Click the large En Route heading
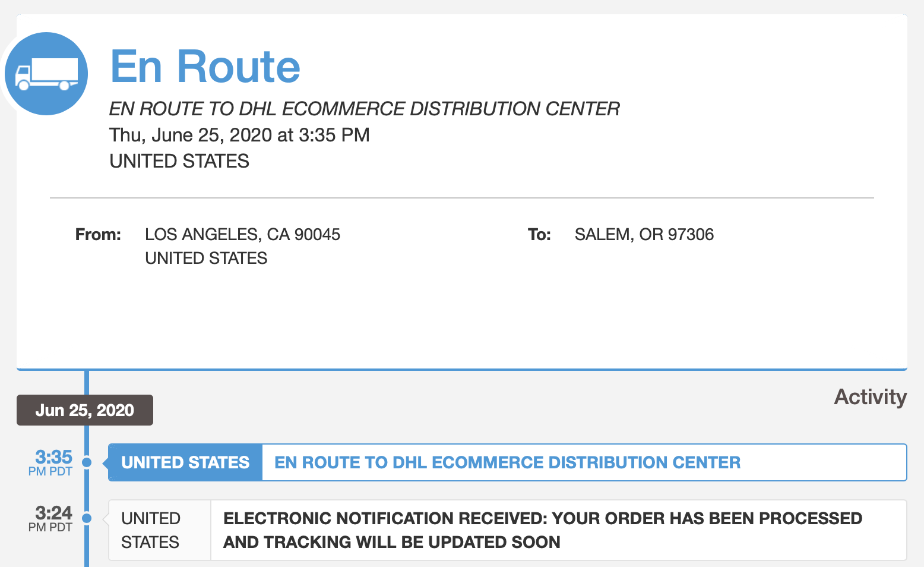924x567 pixels. [x=205, y=67]
